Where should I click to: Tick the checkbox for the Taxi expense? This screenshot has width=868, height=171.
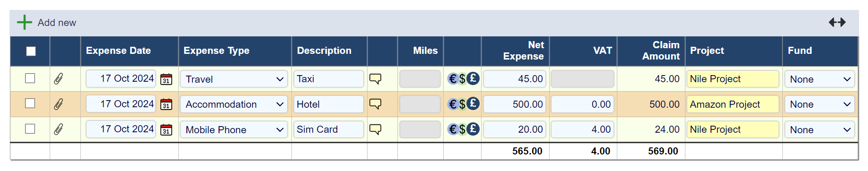tap(30, 78)
